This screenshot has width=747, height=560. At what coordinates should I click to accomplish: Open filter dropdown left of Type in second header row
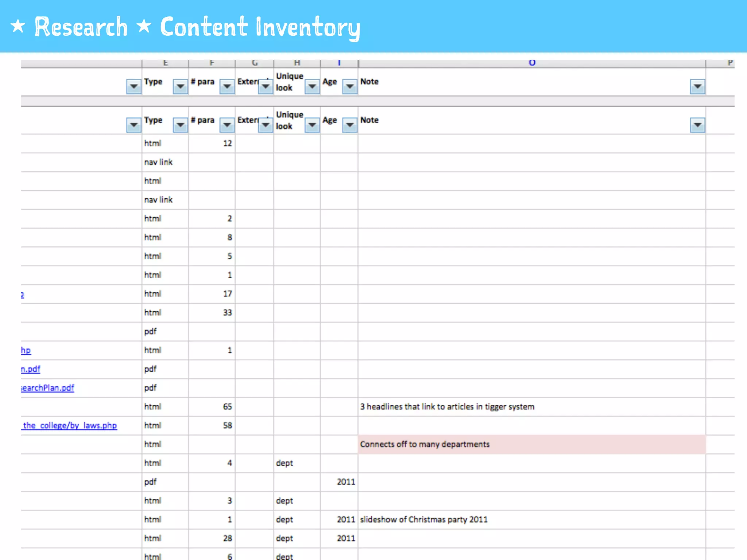134,125
